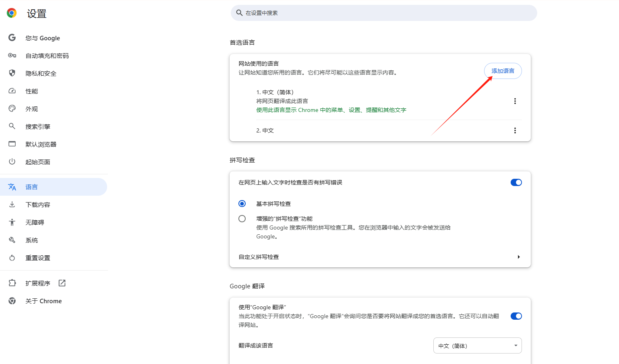Click the power icon for startup page
Viewport: 619px width, 364px height.
12,162
